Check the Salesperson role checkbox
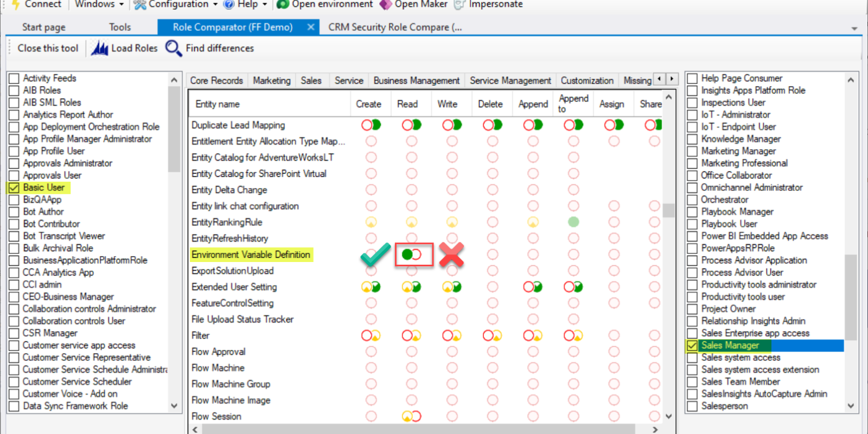Image resolution: width=868 pixels, height=434 pixels. pos(692,406)
